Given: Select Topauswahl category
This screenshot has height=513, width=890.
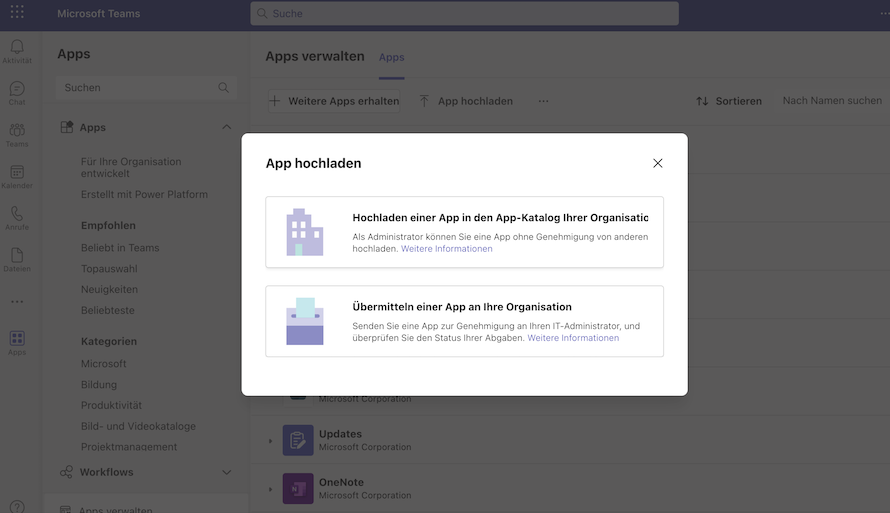Looking at the screenshot, I should tap(109, 268).
